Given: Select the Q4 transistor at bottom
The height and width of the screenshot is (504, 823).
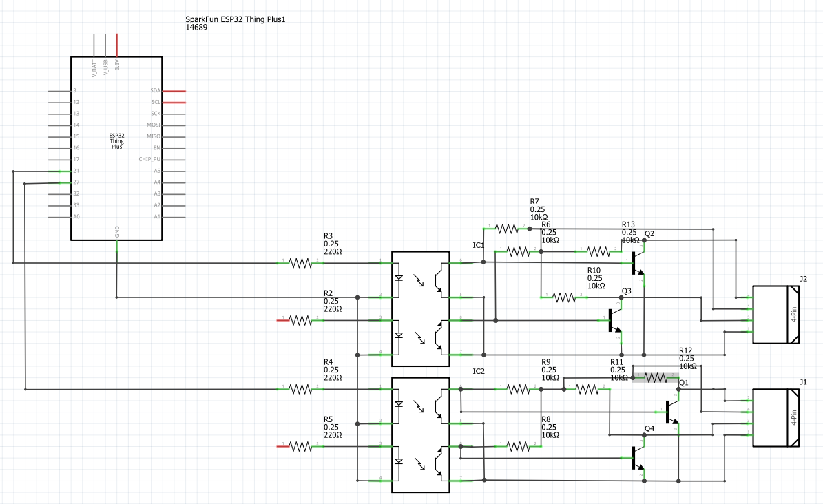Looking at the screenshot, I should pyautogui.click(x=636, y=458).
